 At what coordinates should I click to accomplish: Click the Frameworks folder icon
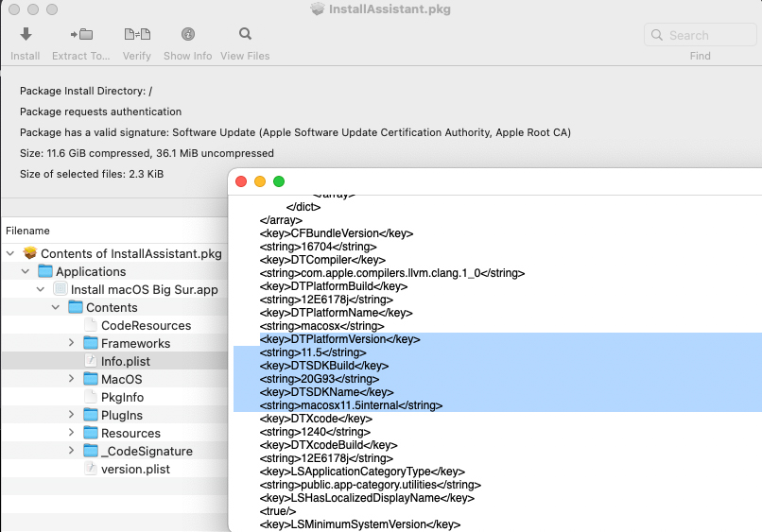point(91,342)
